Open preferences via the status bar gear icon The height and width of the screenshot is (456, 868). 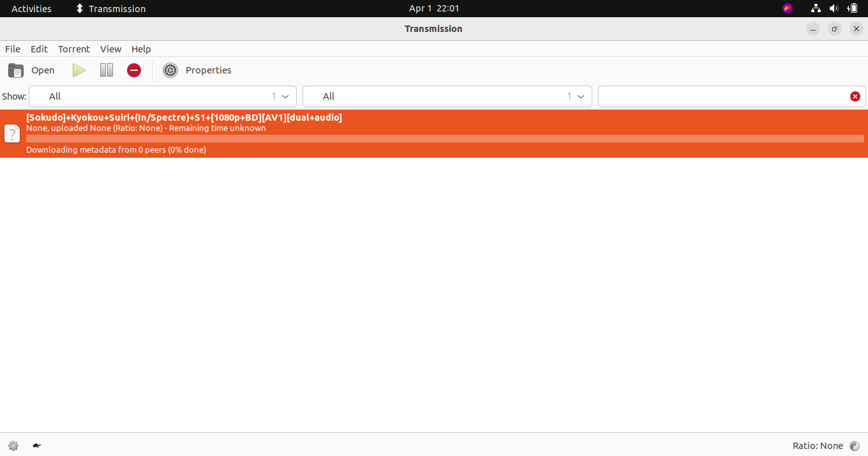point(13,445)
